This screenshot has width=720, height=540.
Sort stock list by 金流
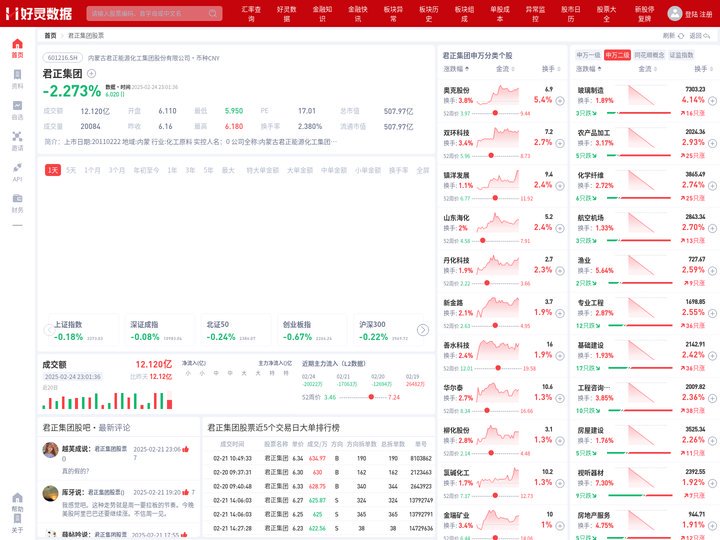[x=505, y=69]
